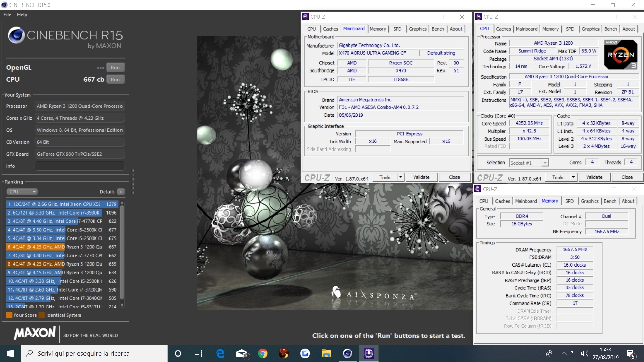
Task: Open the CPU ranking type dropdown
Action: pos(22,192)
